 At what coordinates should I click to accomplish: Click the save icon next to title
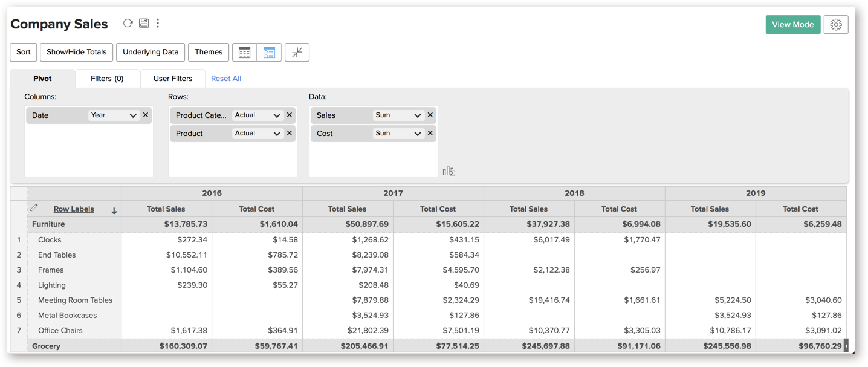pyautogui.click(x=144, y=23)
